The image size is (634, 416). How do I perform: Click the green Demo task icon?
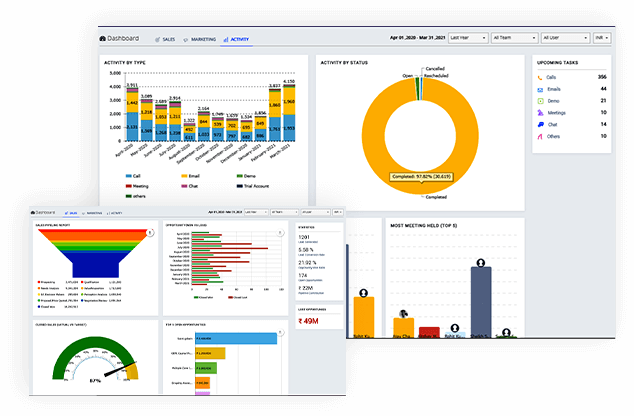(540, 101)
